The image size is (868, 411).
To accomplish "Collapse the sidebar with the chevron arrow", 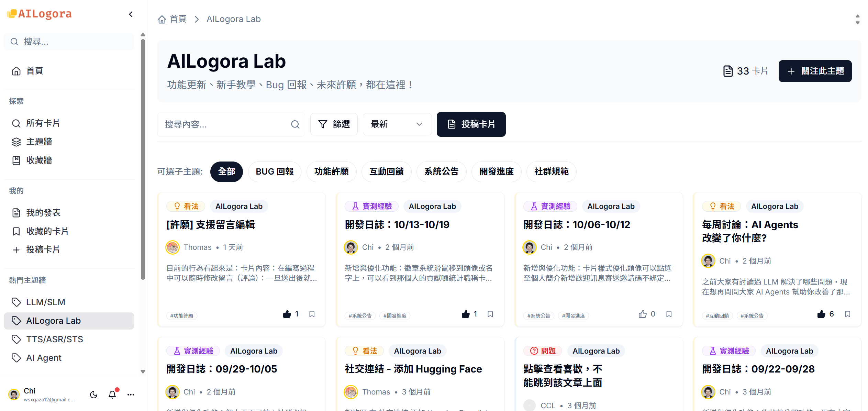I will 131,14.
